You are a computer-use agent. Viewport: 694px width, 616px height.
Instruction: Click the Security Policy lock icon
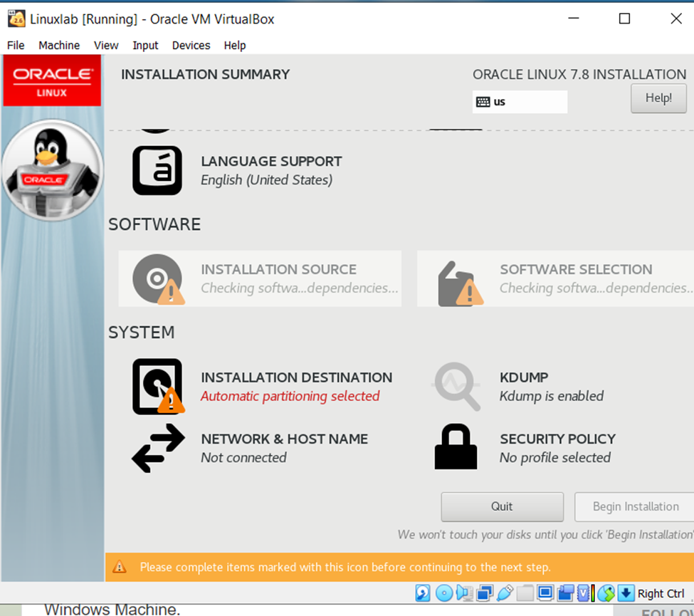tap(456, 447)
